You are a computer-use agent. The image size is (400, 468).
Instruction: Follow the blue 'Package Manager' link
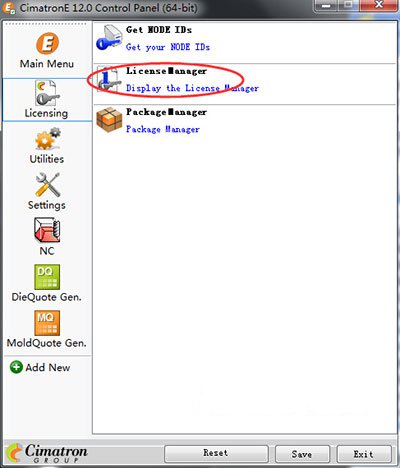click(163, 129)
